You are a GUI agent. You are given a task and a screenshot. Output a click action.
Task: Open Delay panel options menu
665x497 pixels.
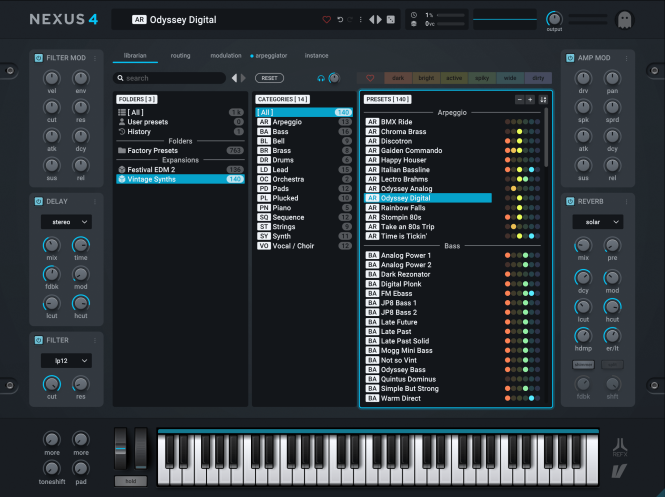click(95, 201)
